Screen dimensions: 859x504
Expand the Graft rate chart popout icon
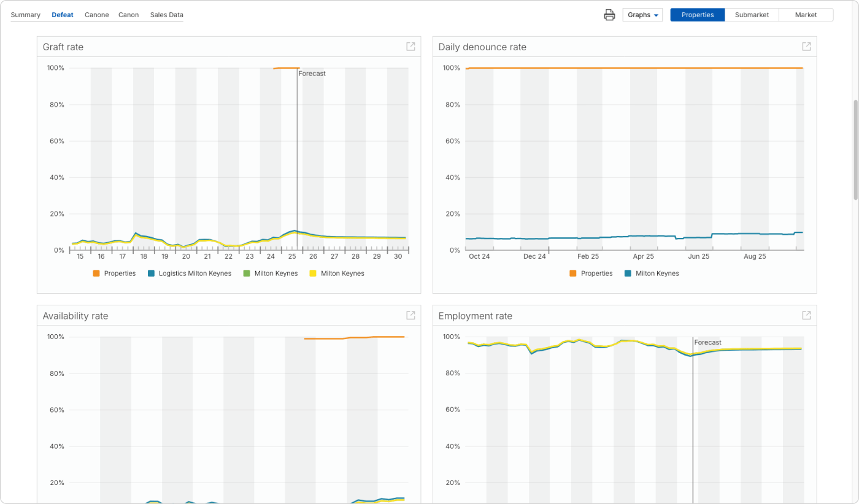(410, 47)
